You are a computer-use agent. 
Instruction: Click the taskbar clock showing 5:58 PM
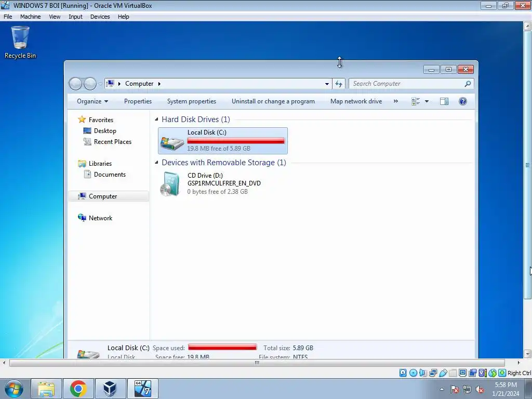tap(506, 385)
